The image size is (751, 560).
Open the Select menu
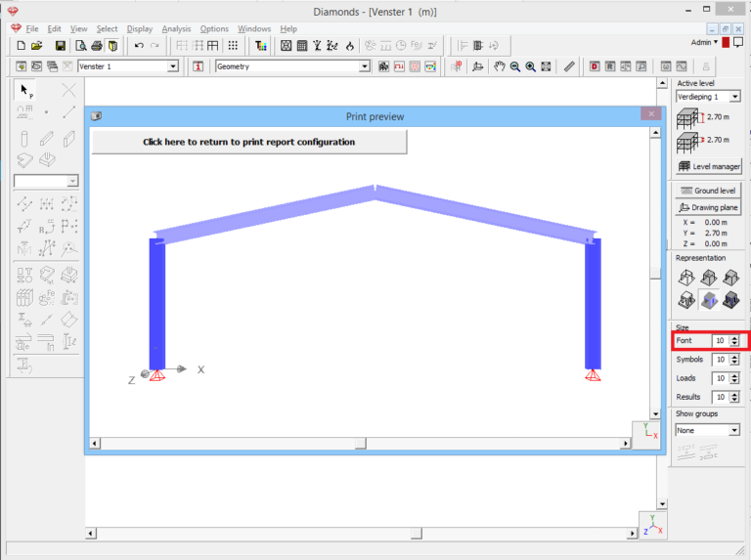click(x=107, y=28)
